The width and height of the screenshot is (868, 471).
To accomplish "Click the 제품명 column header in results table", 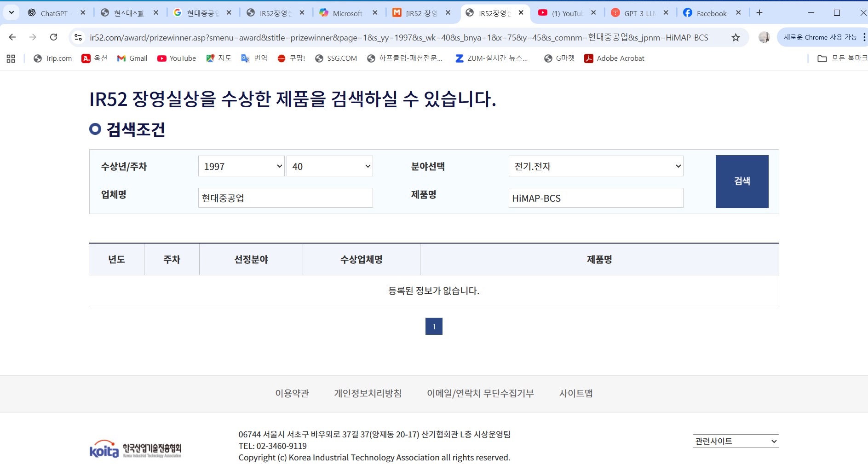I will point(599,260).
